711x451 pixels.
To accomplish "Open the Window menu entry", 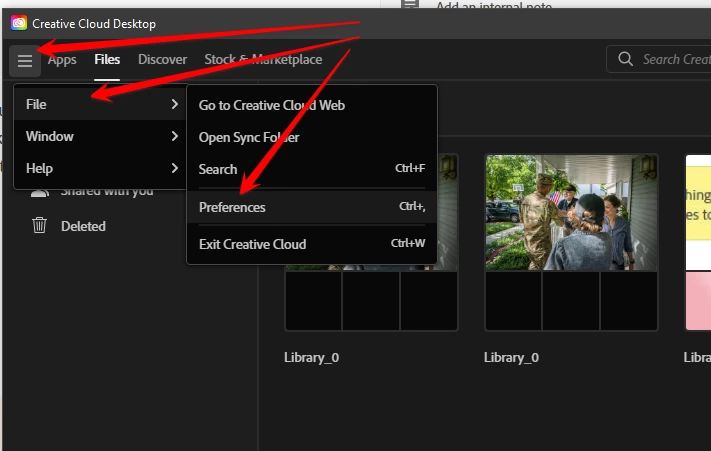I will point(100,136).
